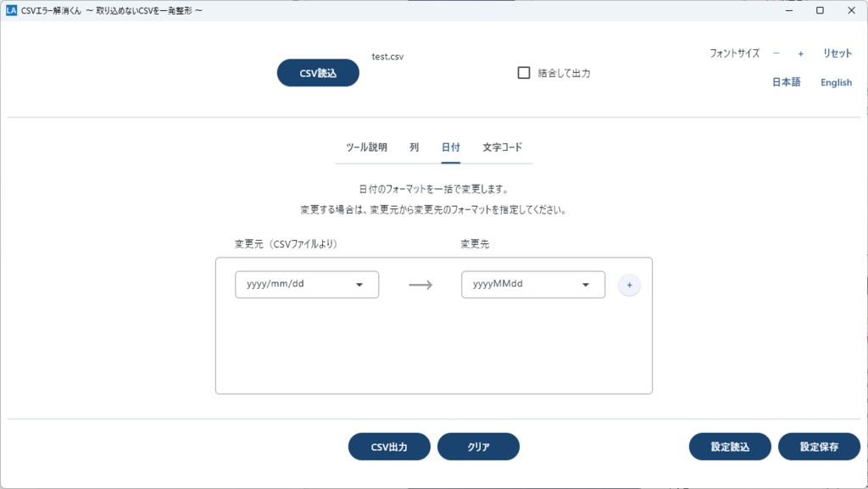Image resolution: width=868 pixels, height=489 pixels.
Task: Select the 日付 tab
Action: pos(451,147)
